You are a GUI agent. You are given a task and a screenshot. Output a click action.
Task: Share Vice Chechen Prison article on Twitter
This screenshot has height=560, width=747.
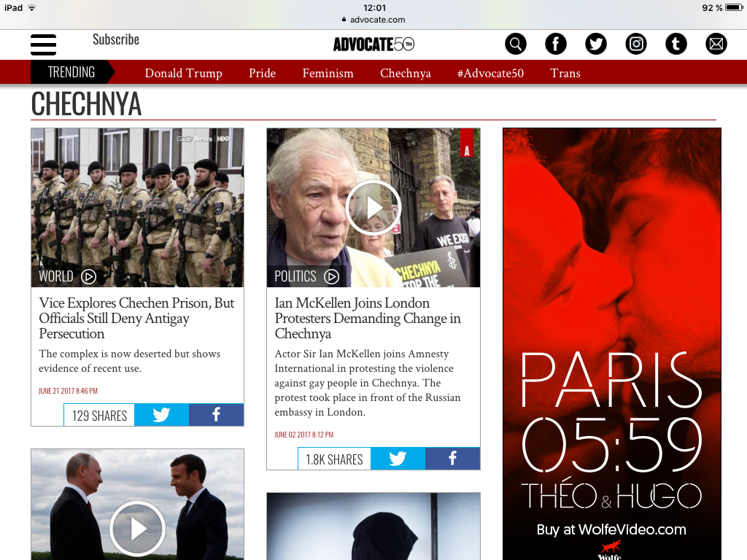[x=161, y=415]
